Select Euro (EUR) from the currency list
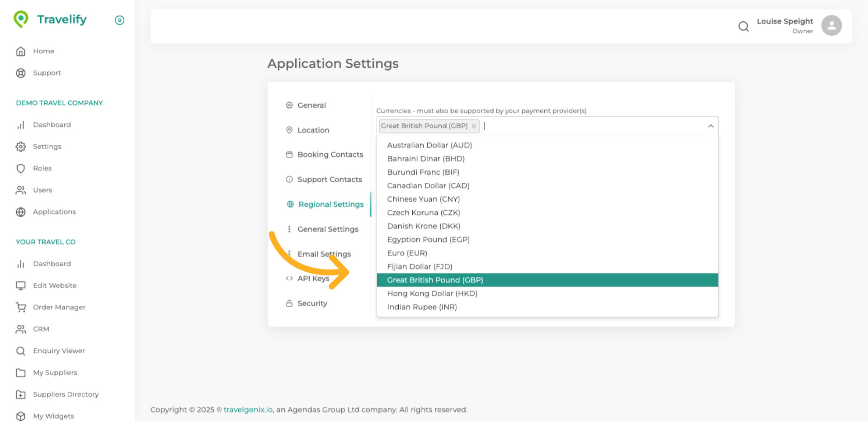The width and height of the screenshot is (868, 422). point(407,253)
